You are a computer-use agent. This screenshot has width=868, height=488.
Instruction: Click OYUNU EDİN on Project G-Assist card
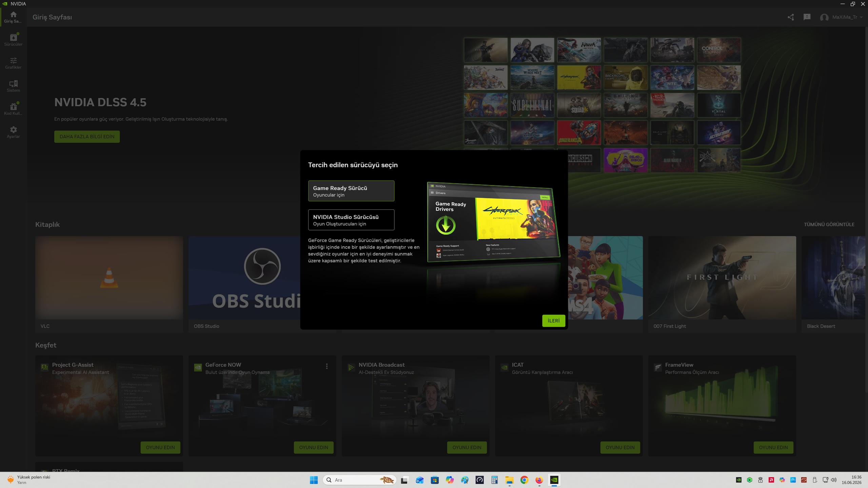tap(160, 447)
